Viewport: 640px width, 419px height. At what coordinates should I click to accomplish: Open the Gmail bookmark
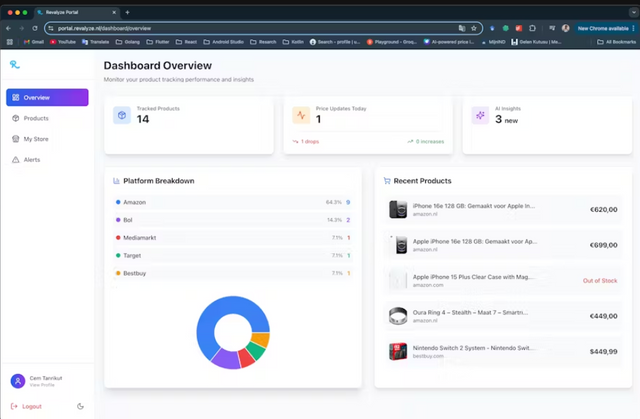[x=34, y=42]
